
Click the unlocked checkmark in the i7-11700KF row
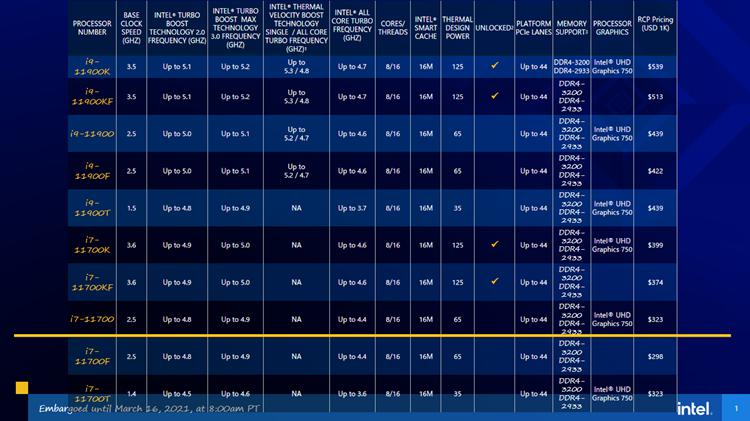(495, 281)
